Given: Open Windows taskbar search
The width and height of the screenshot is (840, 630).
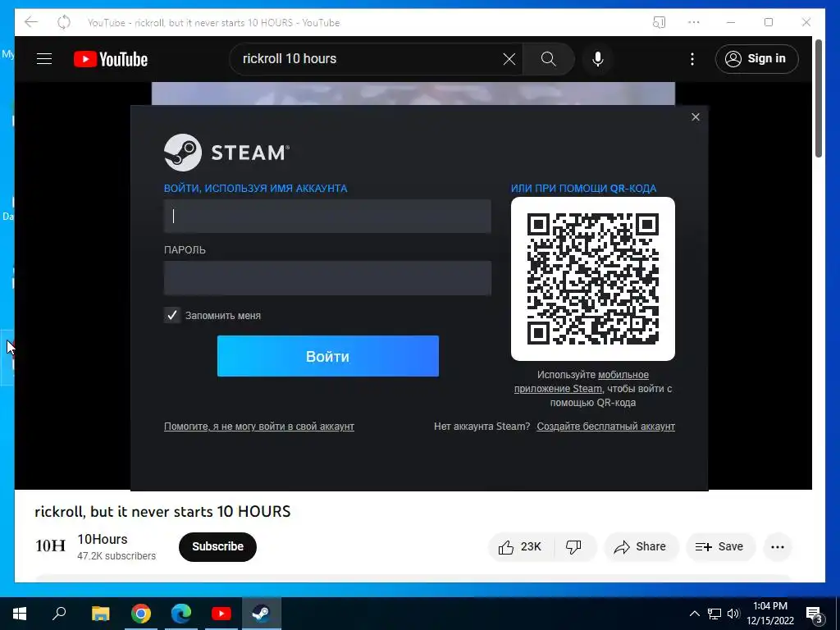Looking at the screenshot, I should [59, 614].
